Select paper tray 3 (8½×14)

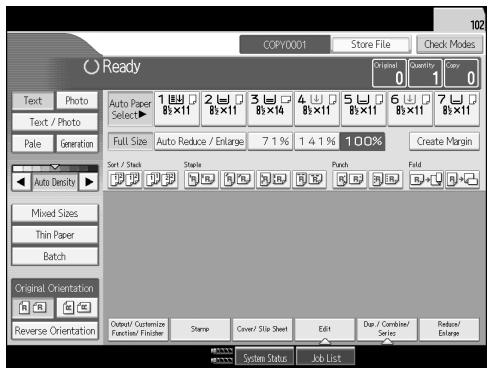270,109
